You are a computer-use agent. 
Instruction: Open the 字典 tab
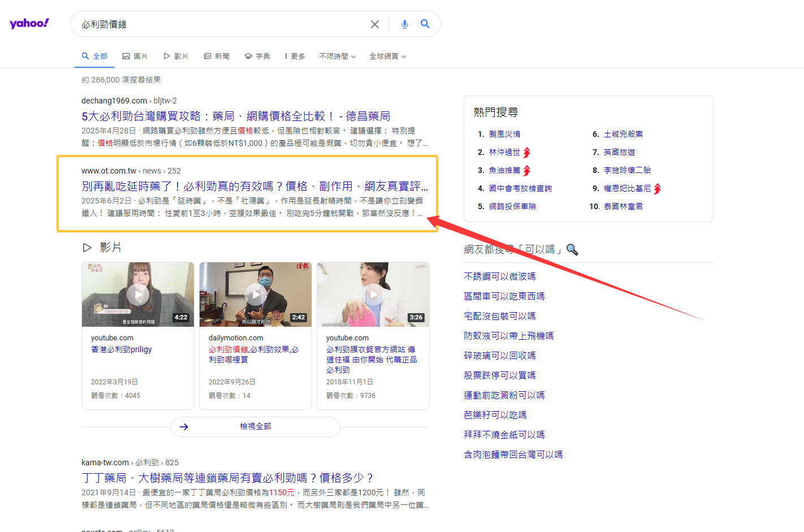(257, 56)
